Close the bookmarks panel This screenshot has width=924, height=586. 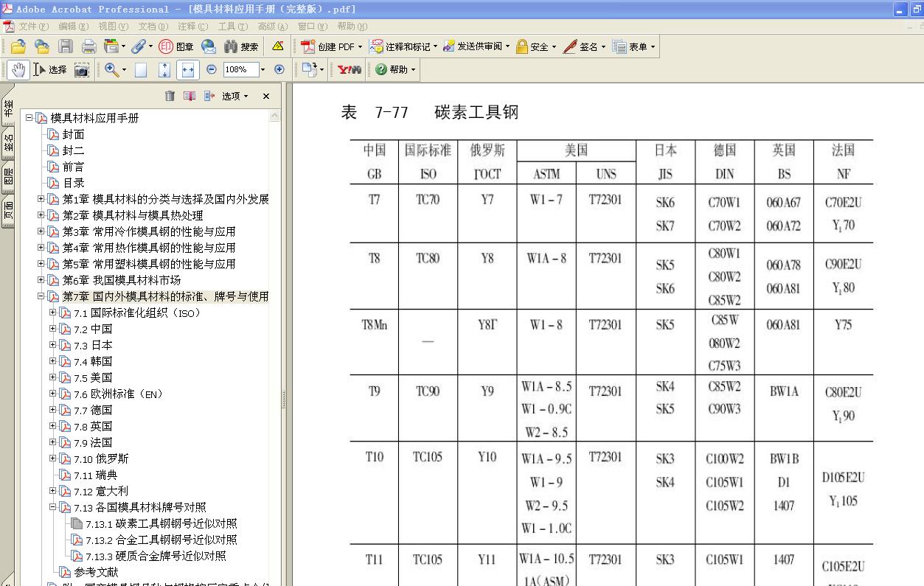[x=266, y=96]
